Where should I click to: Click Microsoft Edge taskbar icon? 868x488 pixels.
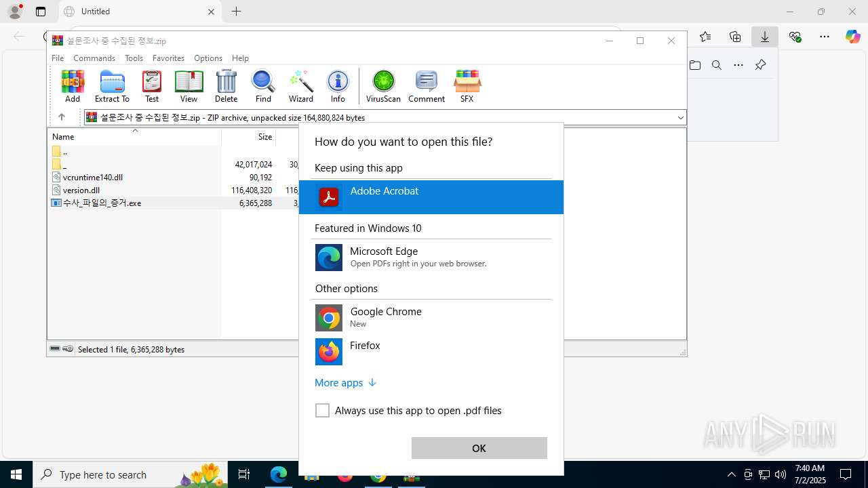coord(279,474)
